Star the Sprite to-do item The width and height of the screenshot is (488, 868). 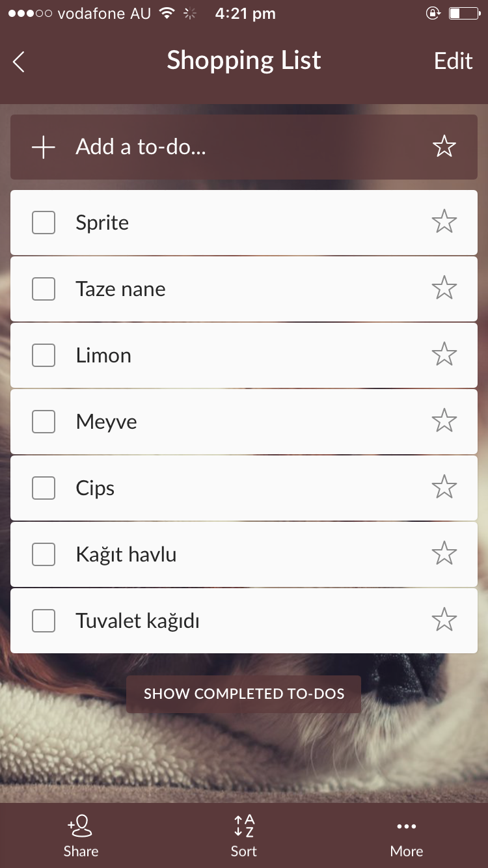click(x=444, y=222)
